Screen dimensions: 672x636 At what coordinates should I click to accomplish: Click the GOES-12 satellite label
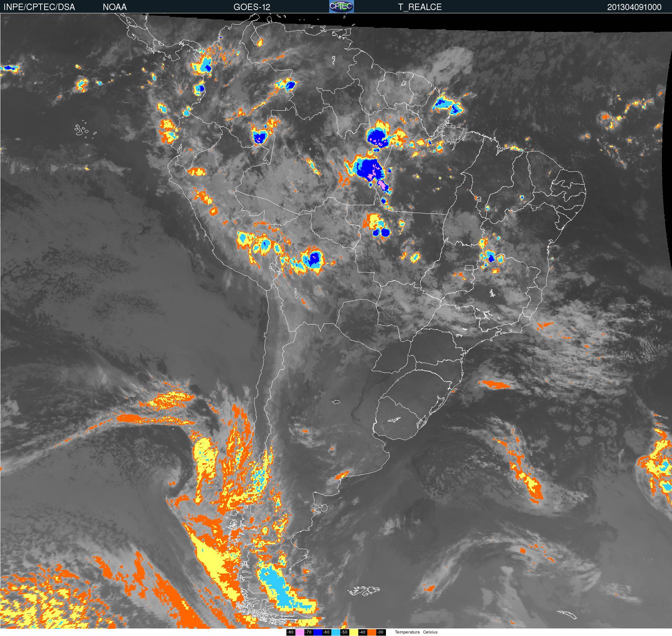coord(252,7)
